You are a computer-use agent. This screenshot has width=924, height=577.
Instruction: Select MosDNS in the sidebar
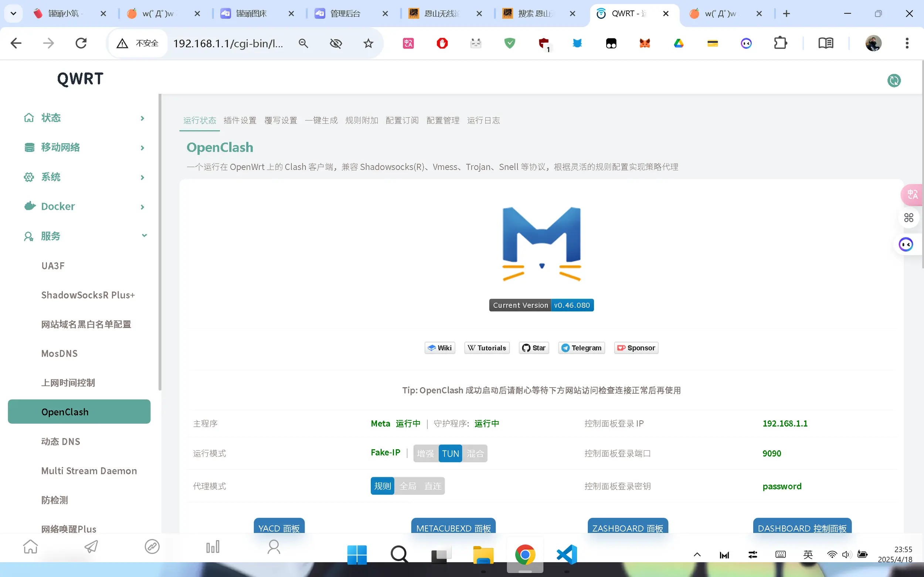coord(60,354)
